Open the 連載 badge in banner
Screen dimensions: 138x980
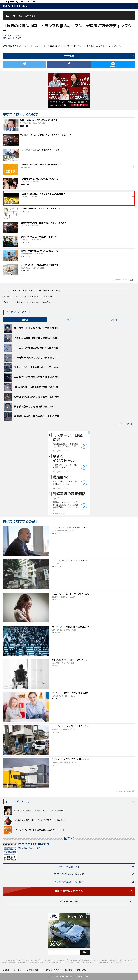(x=7, y=16)
